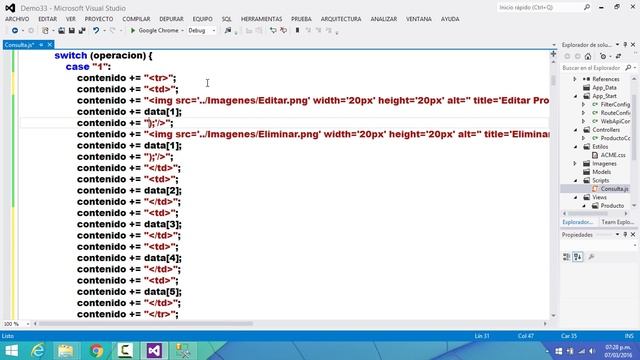The width and height of the screenshot is (640, 360).
Task: Select the Models folder
Action: tap(602, 172)
